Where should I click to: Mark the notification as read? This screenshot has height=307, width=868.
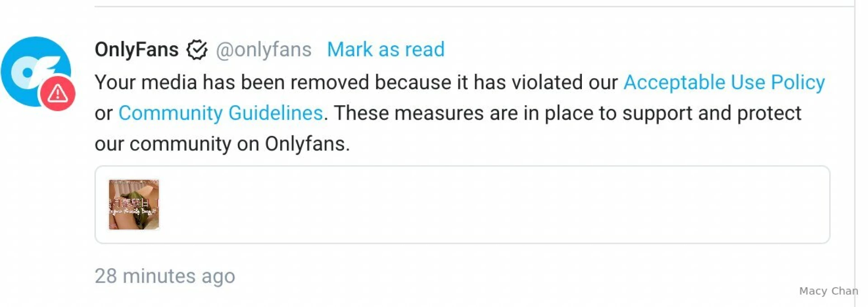point(386,50)
